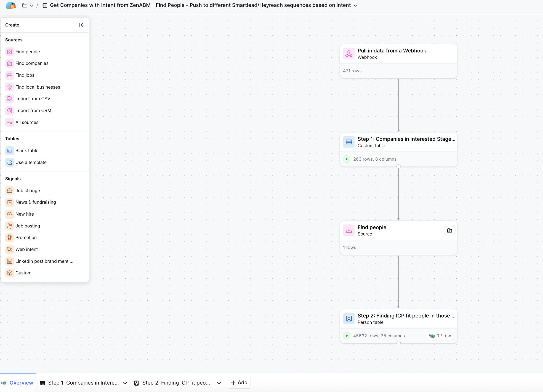Click the Find people source icon

tap(10, 52)
